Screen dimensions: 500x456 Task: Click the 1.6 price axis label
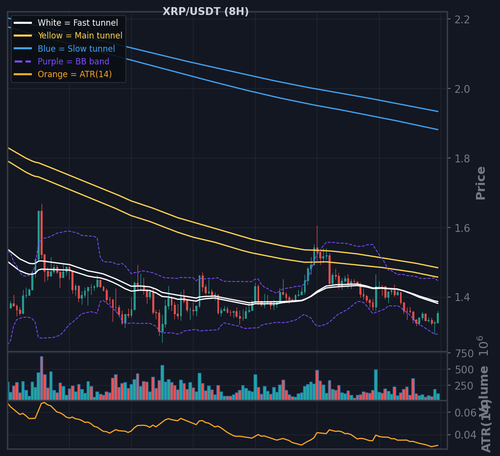click(462, 228)
